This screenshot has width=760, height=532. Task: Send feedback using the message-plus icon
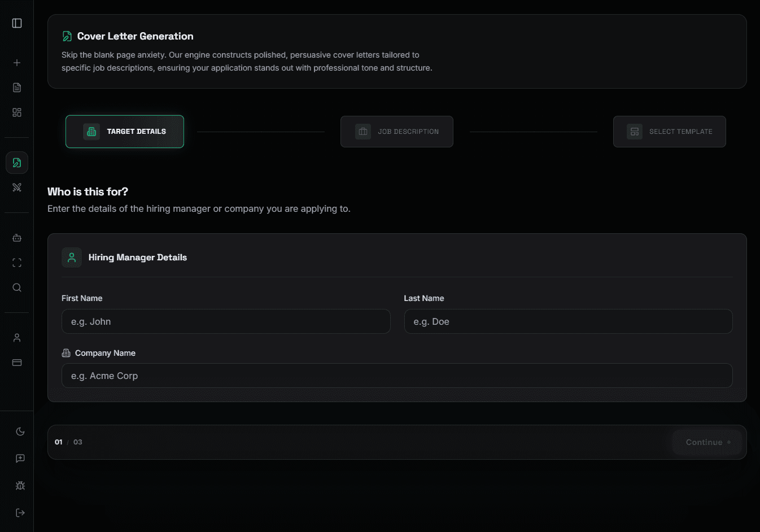[20, 458]
